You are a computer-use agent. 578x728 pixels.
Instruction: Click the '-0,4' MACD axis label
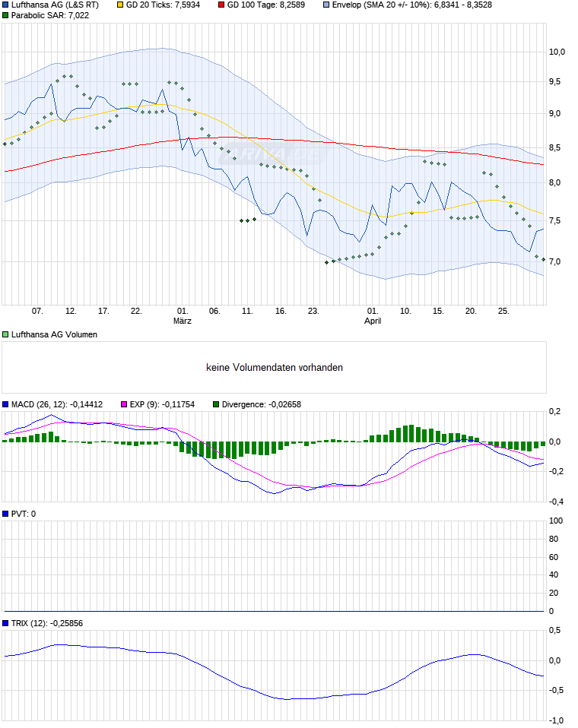556,502
